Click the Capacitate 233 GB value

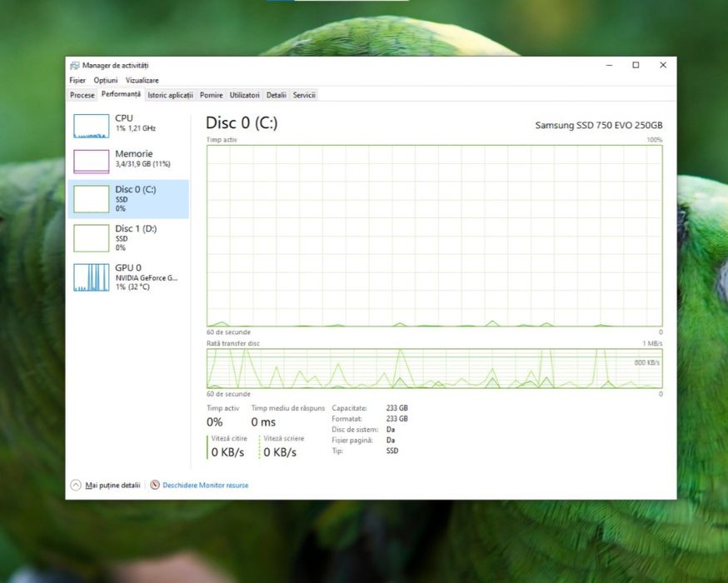[397, 408]
